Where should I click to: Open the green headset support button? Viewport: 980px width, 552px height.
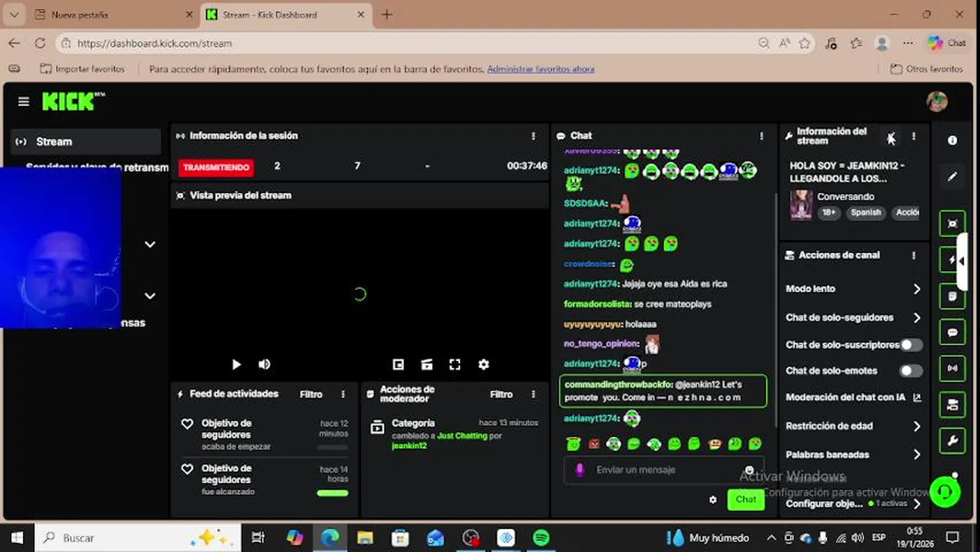tap(945, 492)
